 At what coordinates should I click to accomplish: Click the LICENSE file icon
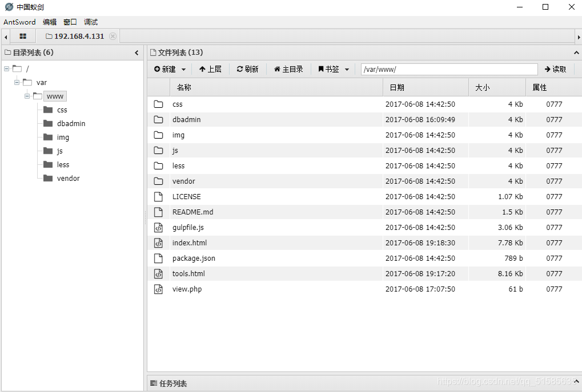coord(158,196)
